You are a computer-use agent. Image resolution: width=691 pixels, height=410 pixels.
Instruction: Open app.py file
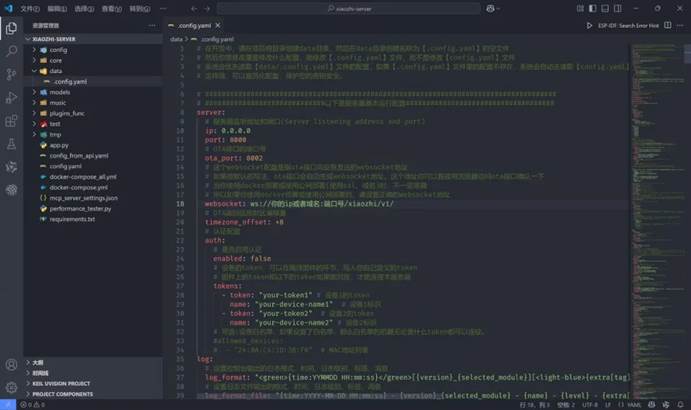pos(93,145)
